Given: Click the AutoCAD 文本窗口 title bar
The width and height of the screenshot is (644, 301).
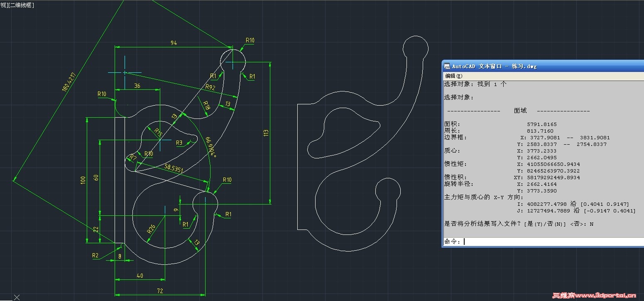Looking at the screenshot, I should pyautogui.click(x=543, y=66).
